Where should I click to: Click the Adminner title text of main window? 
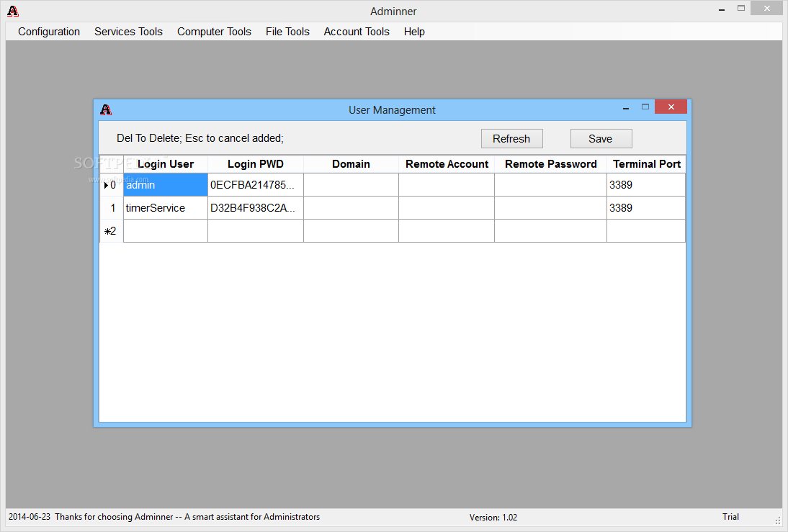pos(393,11)
